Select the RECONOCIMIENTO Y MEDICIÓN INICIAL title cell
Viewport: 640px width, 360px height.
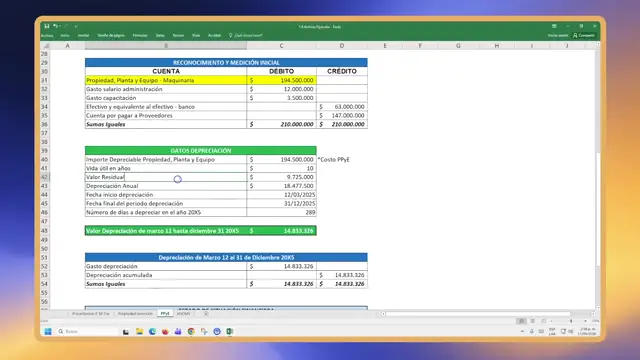tap(226, 62)
